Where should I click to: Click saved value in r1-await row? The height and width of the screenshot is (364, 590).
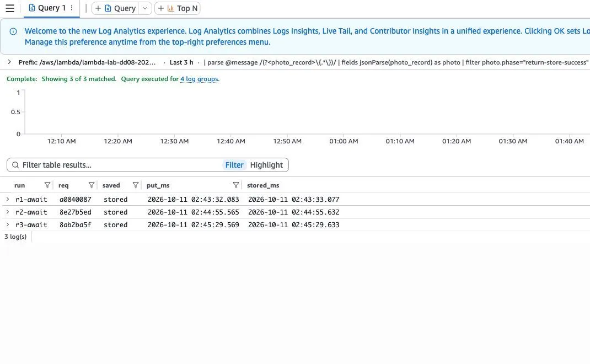(x=115, y=200)
